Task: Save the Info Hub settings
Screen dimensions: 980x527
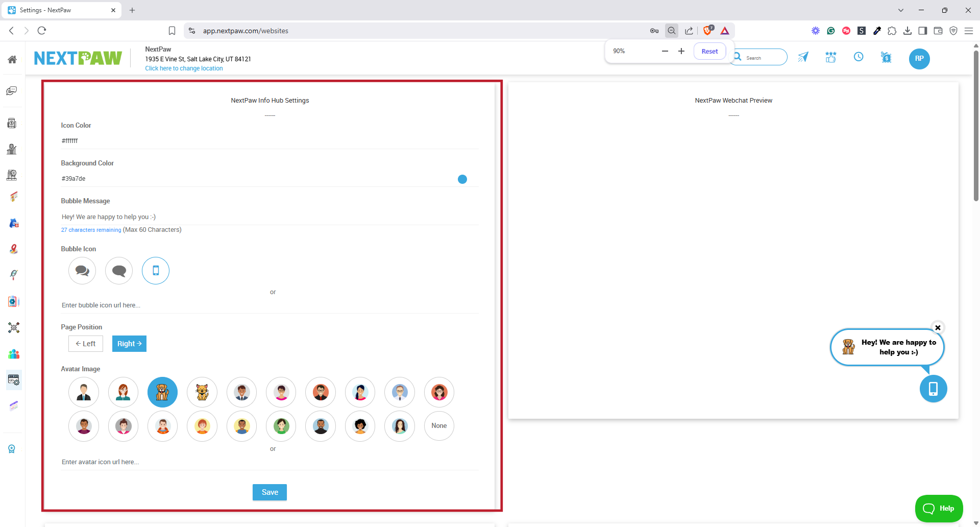Action: (269, 492)
